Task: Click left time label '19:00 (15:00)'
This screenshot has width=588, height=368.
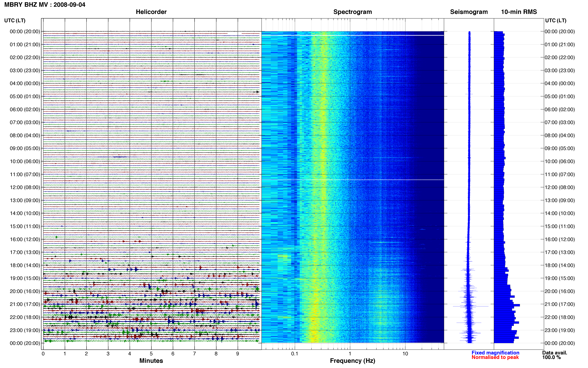Action: coord(25,278)
